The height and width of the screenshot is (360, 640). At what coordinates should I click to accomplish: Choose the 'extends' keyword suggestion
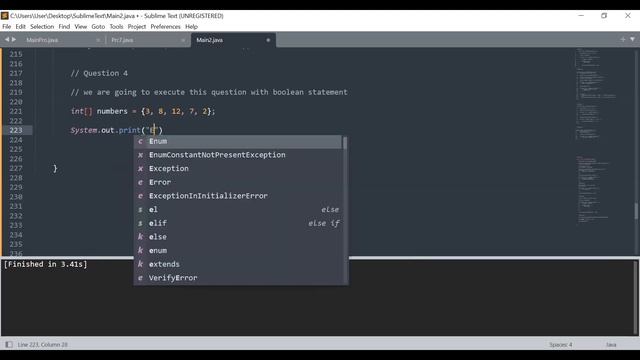(x=238, y=264)
